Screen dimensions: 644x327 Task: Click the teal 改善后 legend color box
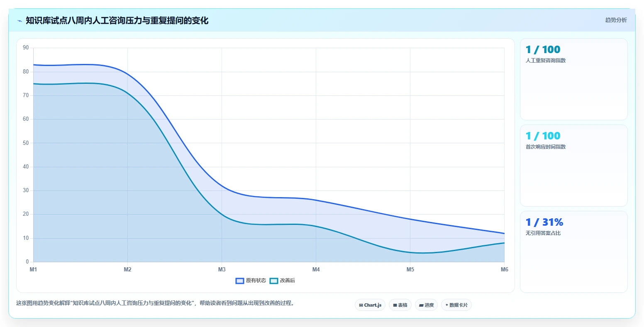coord(274,281)
